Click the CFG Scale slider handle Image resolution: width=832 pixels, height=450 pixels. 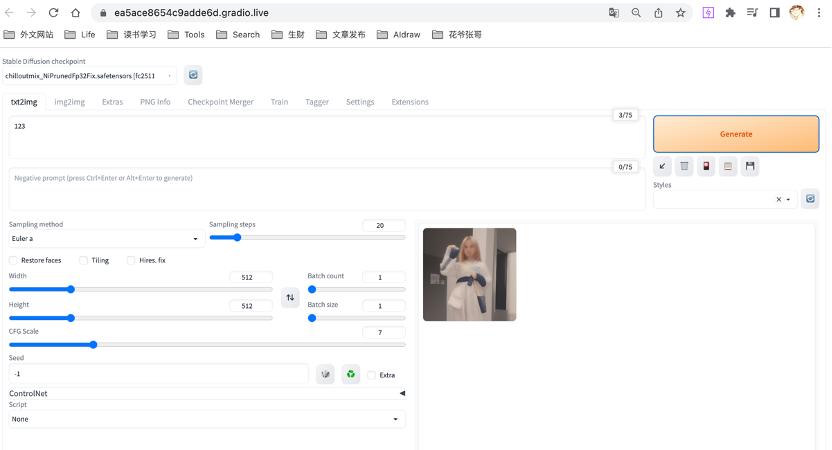click(x=93, y=344)
